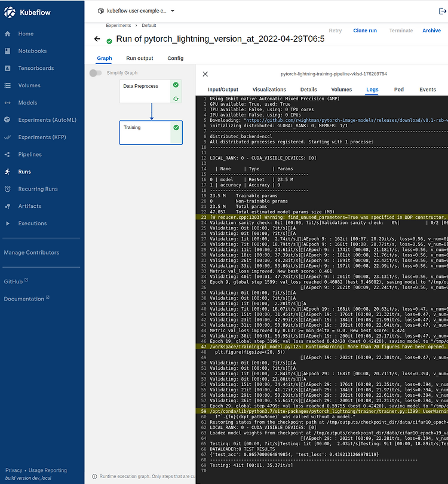This screenshot has height=484, width=448.
Task: Open Artifacts sidebar icon
Action: (x=8, y=206)
